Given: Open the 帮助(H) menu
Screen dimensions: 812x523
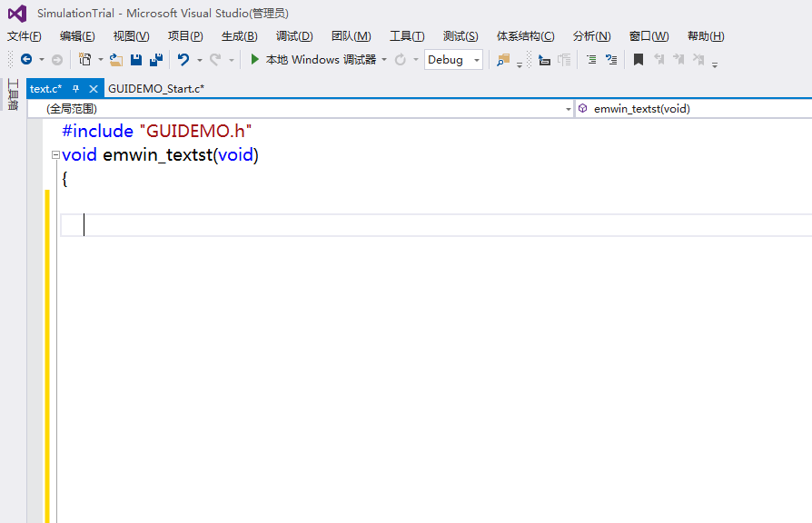Looking at the screenshot, I should click(706, 36).
